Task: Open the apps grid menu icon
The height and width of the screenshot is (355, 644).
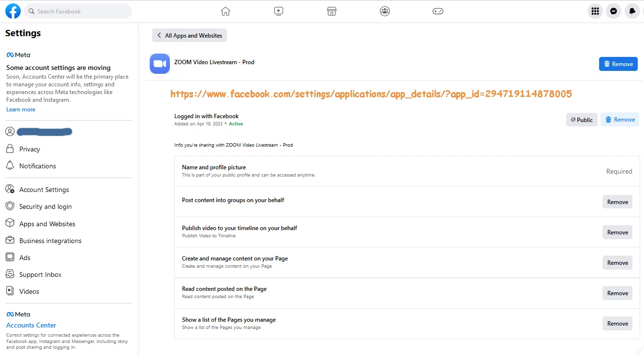Action: click(595, 11)
